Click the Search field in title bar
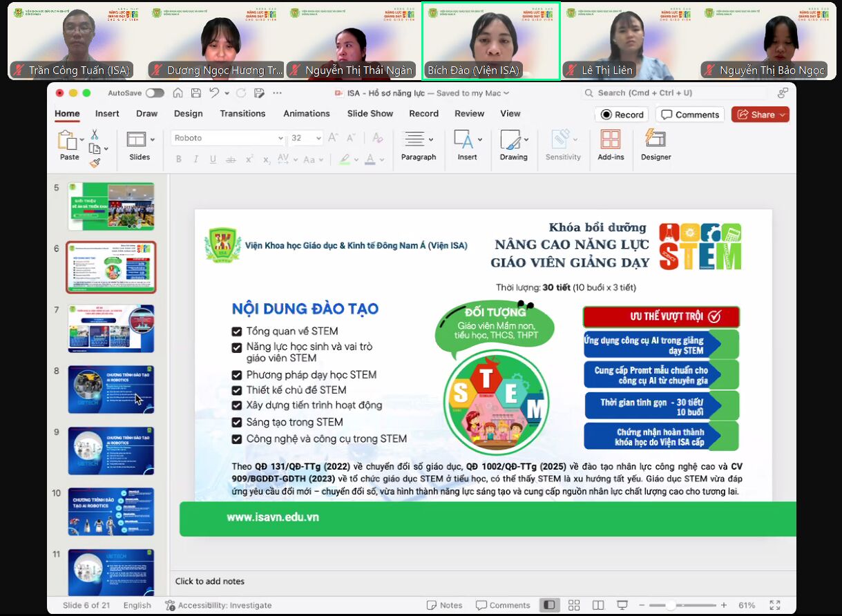The width and height of the screenshot is (842, 616). coord(674,93)
